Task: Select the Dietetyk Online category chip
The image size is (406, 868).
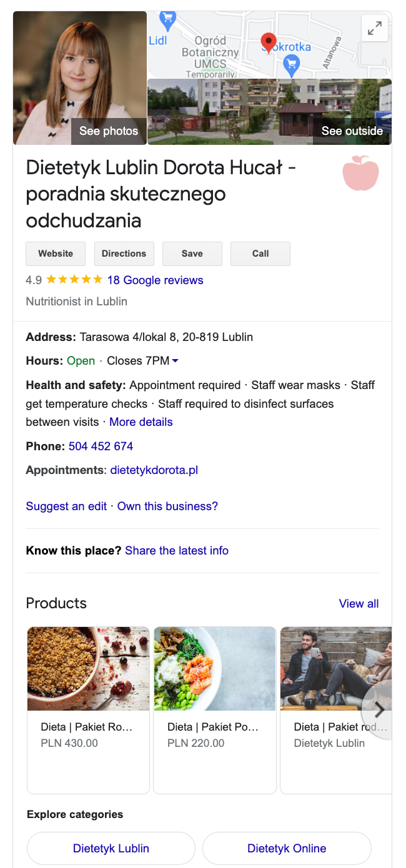Action: coord(287,849)
